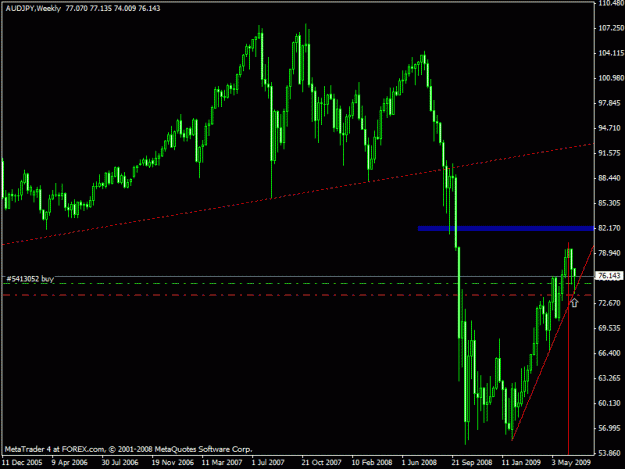Click date axis label "11 Mar 2007"

222,463
